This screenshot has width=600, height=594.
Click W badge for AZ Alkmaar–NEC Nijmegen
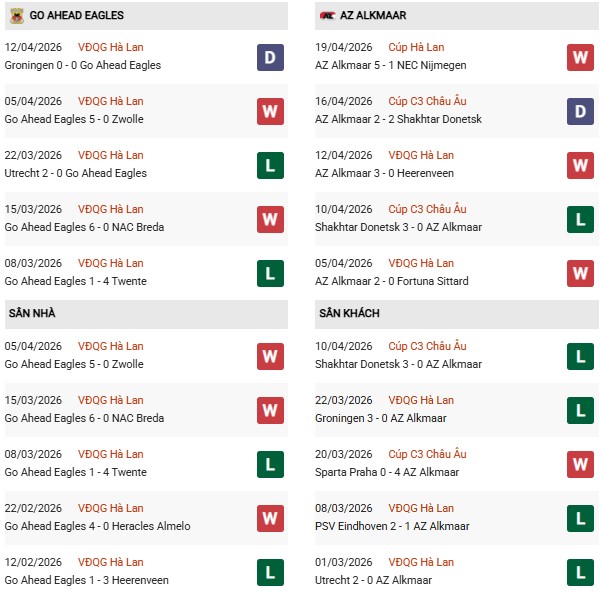click(x=581, y=57)
